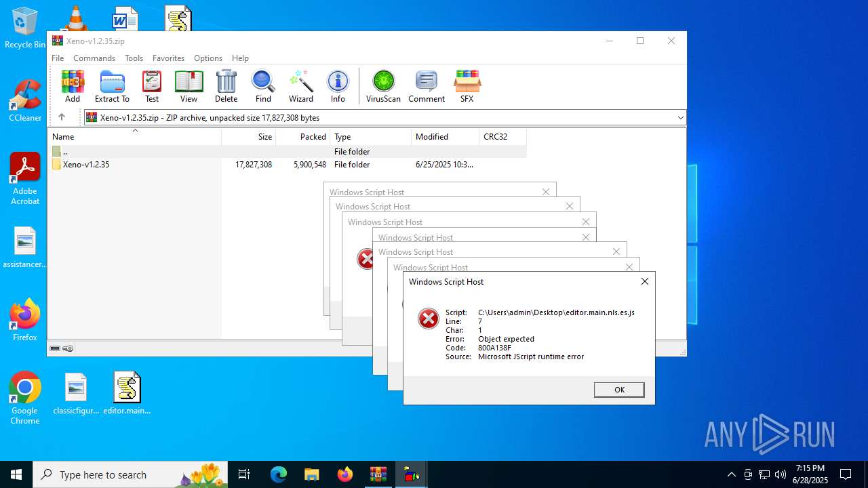
Task: Start VirusScan on the archive
Action: (383, 86)
